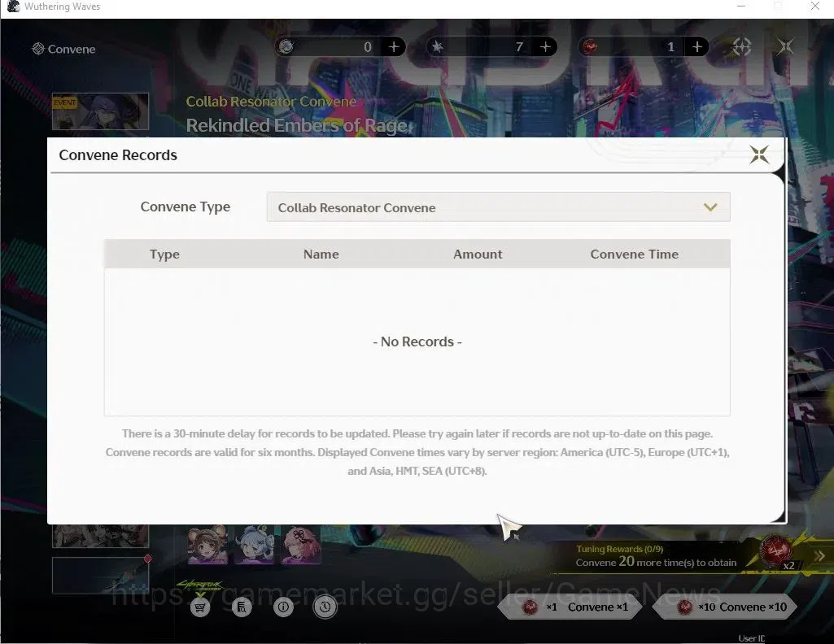Add more Astrite with the first plus button
Image resolution: width=834 pixels, height=644 pixels.
pyautogui.click(x=394, y=47)
